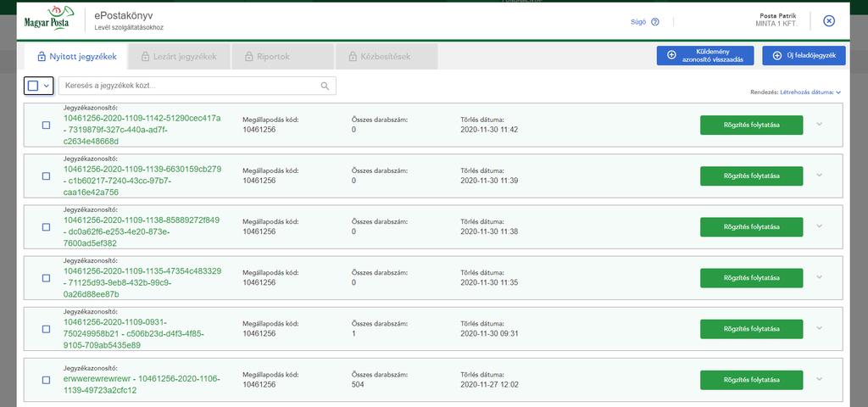
Task: Click the date 2020-11-30 09:31
Action: pos(489,333)
